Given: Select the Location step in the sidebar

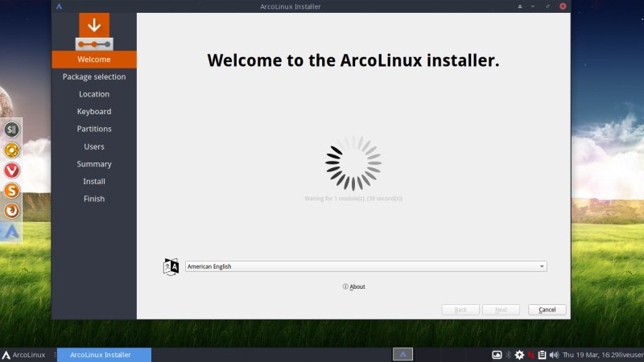Looking at the screenshot, I should [94, 94].
